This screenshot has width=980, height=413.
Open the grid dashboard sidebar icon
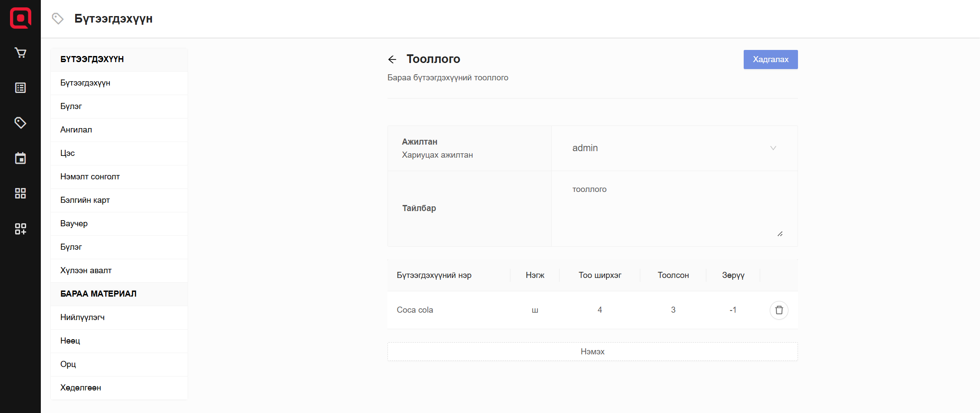(x=20, y=193)
